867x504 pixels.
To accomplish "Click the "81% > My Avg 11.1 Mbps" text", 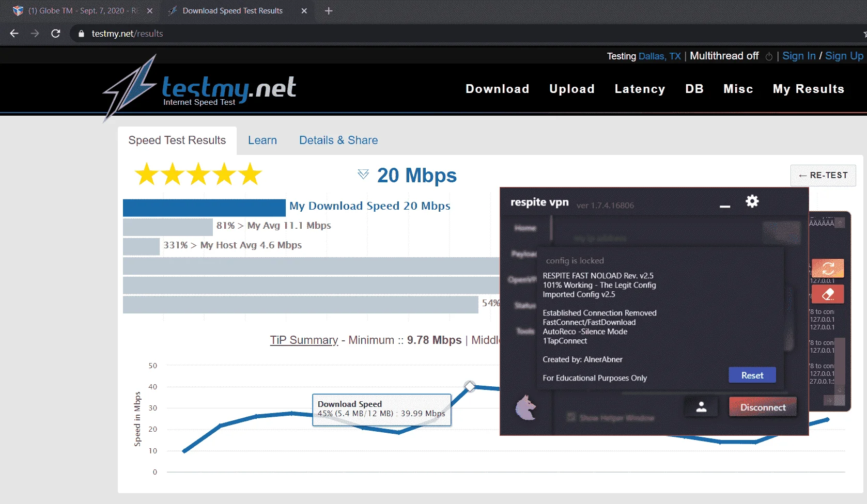I will (274, 226).
